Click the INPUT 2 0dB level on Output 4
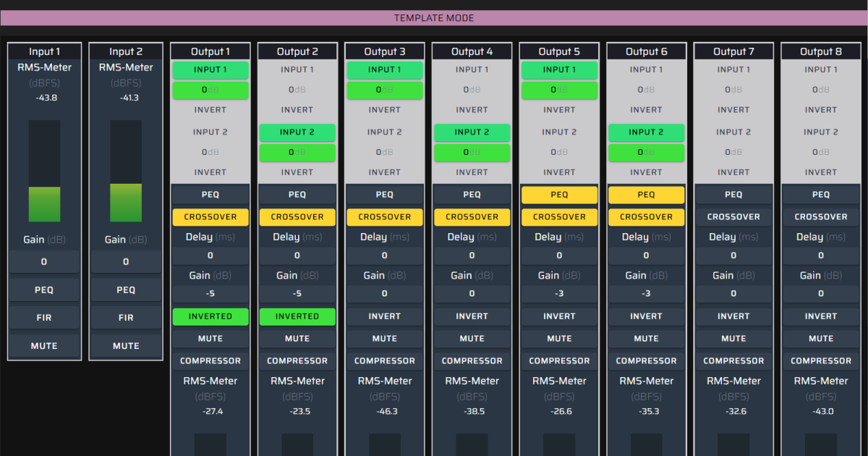Image resolution: width=868 pixels, height=456 pixels. point(472,153)
